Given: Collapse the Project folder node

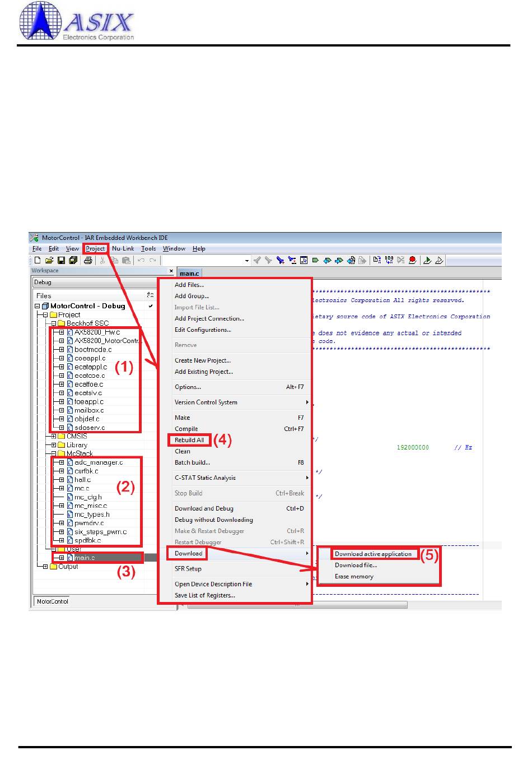Looking at the screenshot, I should pos(45,315).
